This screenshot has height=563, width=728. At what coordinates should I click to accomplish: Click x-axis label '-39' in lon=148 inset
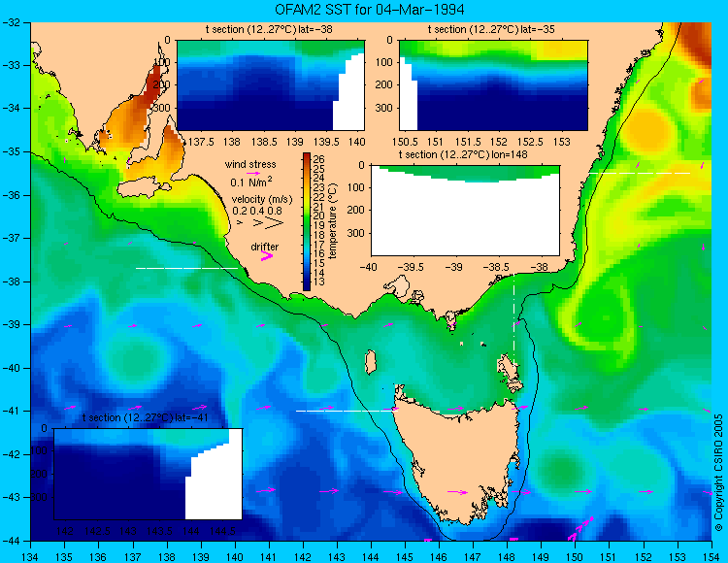tap(453, 267)
